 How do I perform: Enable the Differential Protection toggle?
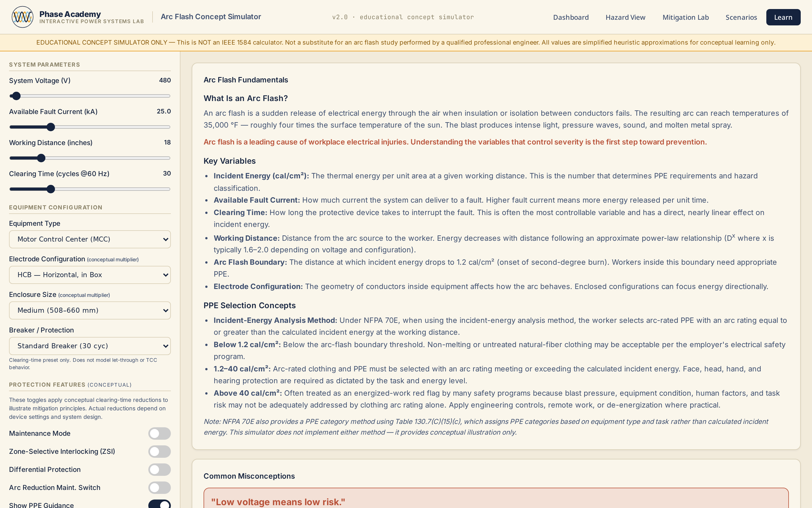click(159, 470)
